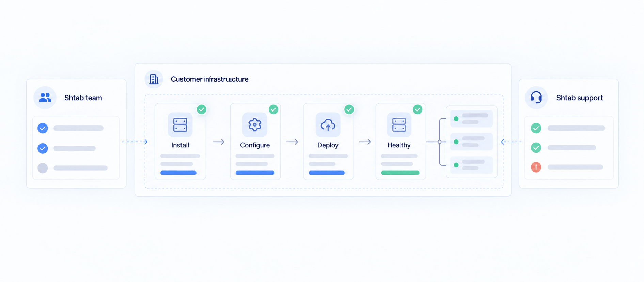Toggle the top green check in Shtab support
This screenshot has width=644, height=282.
click(536, 128)
